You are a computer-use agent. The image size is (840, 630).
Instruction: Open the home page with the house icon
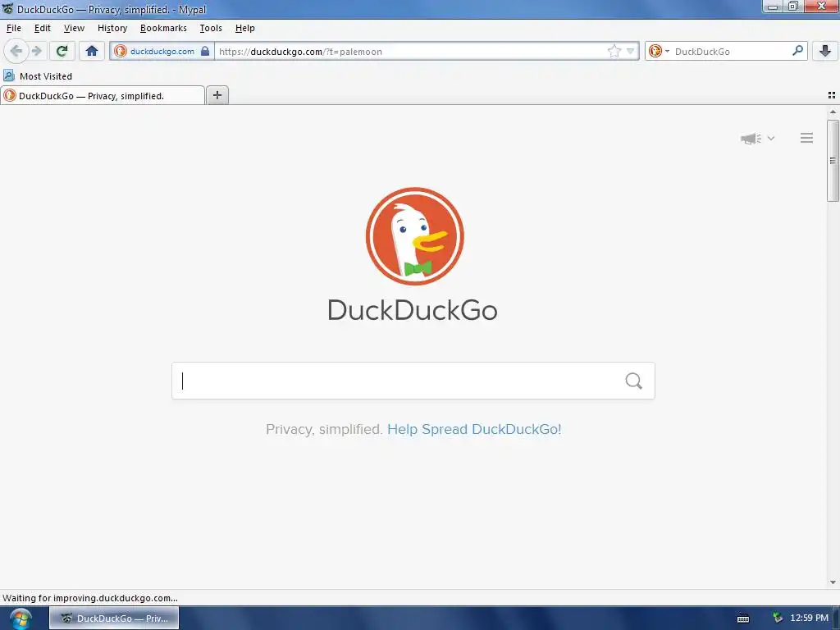click(x=92, y=51)
